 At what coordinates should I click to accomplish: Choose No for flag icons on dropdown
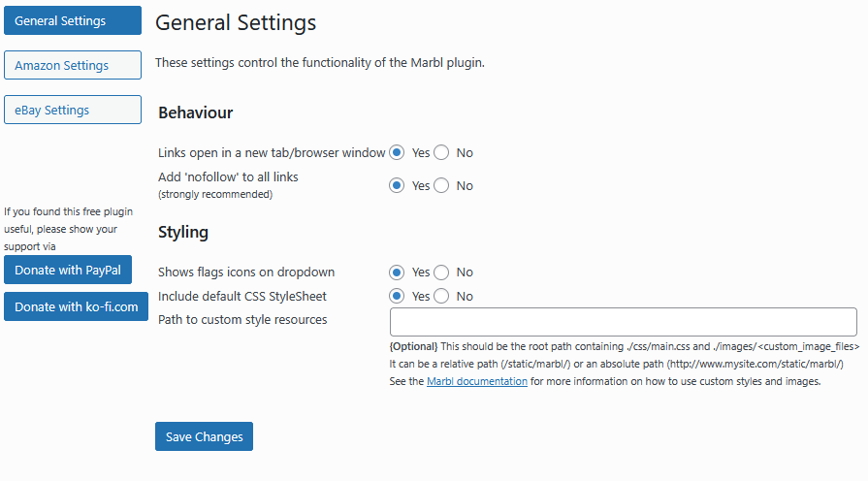441,273
